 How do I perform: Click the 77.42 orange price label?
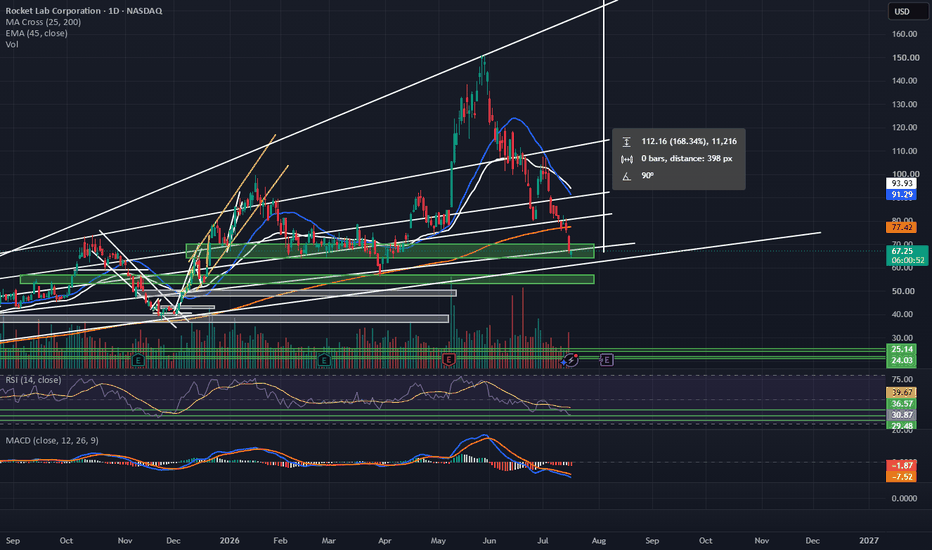click(x=901, y=227)
